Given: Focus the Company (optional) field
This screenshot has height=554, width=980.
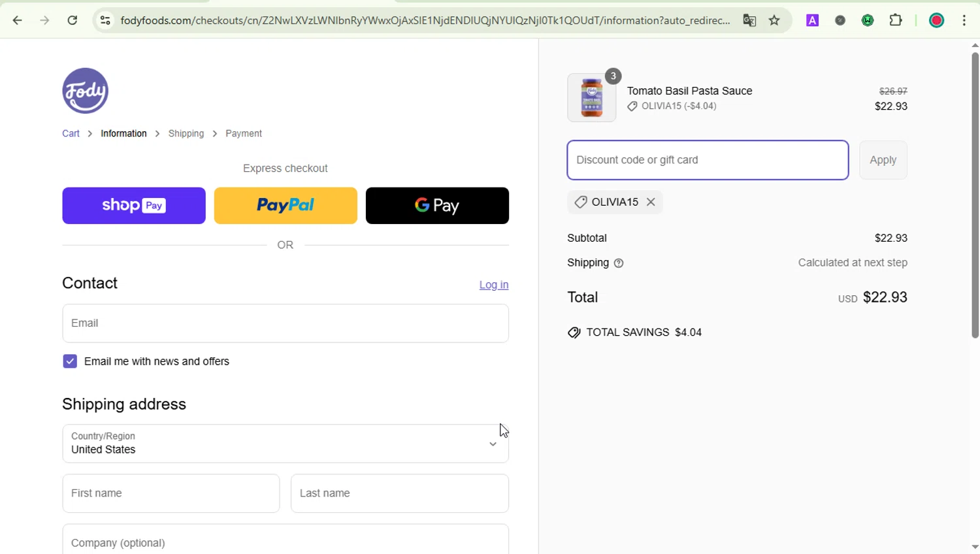Looking at the screenshot, I should pos(286,540).
